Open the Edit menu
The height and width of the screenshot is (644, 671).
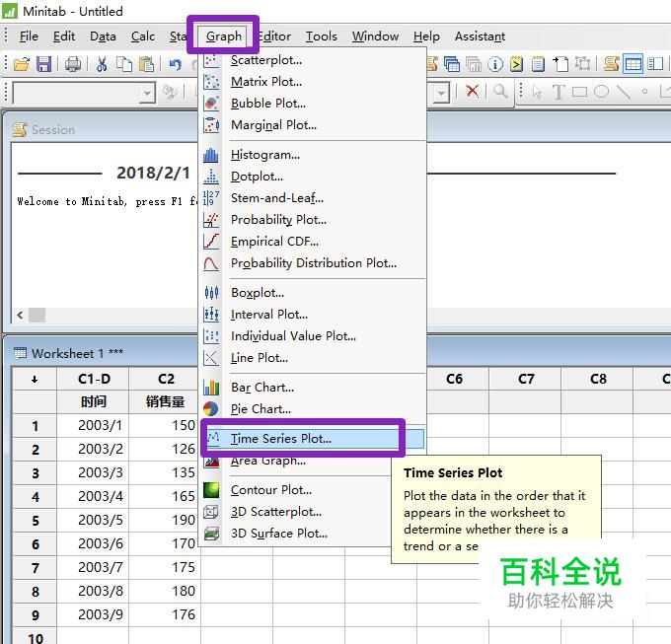(64, 36)
